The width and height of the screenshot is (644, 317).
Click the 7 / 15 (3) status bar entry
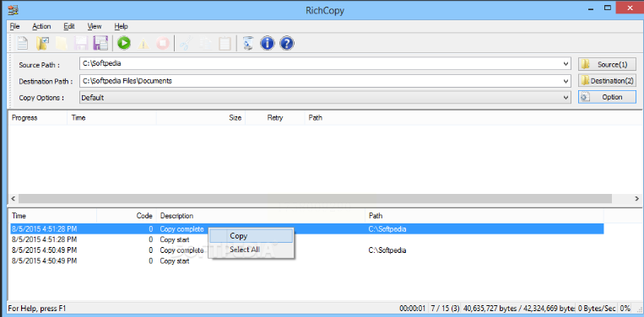(445, 308)
